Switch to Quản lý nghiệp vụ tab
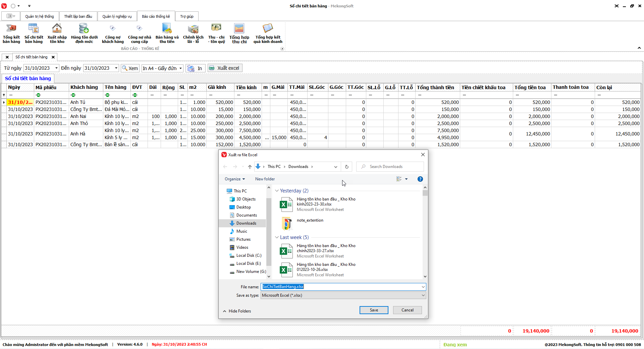The width and height of the screenshot is (644, 349). click(117, 16)
